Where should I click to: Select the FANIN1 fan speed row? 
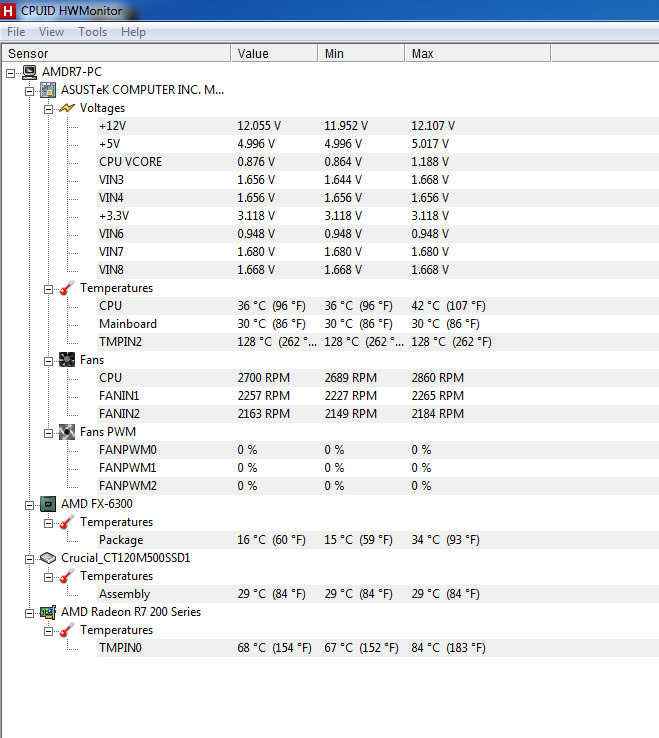(118, 396)
